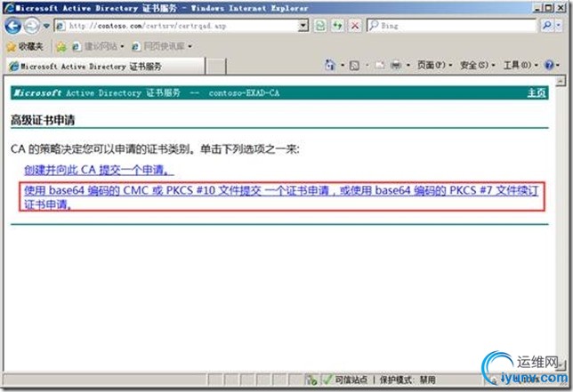
Task: Click the 可信站点 trusted sites checkmark icon
Action: (327, 380)
